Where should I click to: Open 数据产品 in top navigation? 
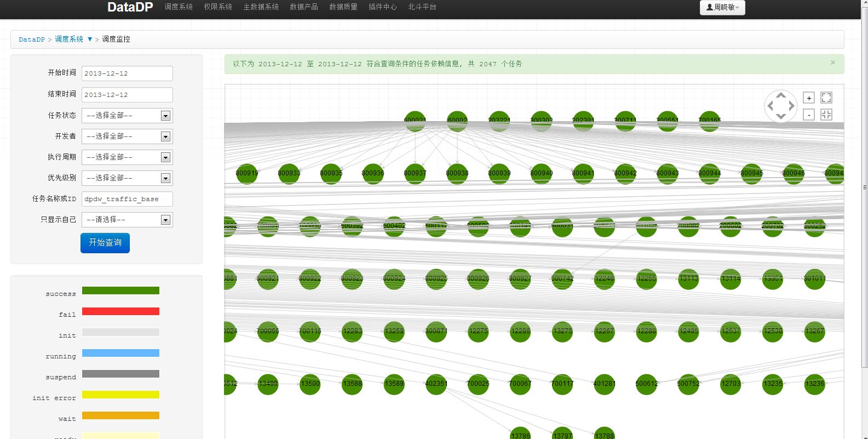(304, 7)
